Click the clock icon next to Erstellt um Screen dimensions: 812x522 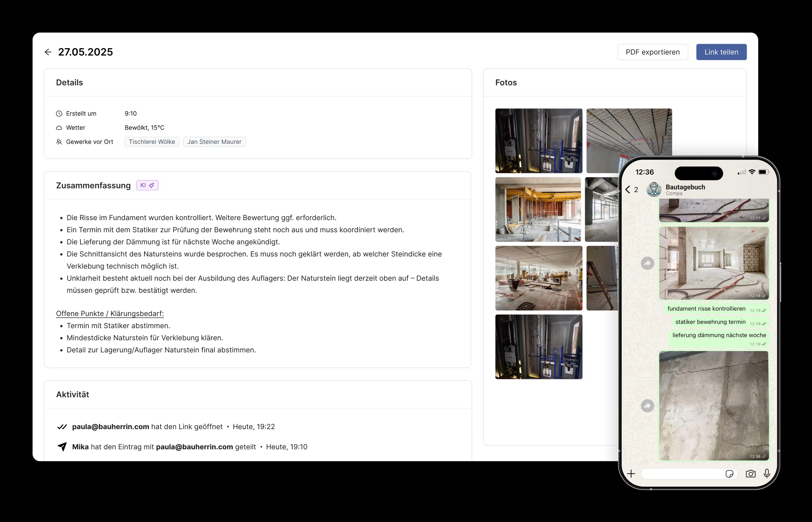point(59,113)
